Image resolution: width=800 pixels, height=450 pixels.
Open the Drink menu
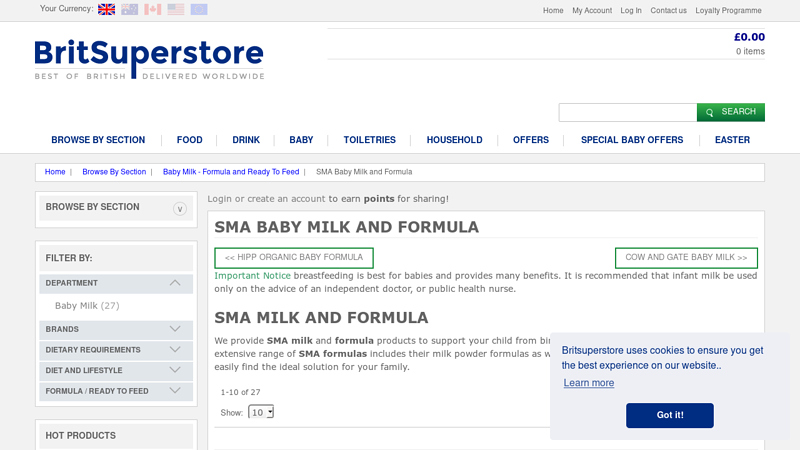[246, 140]
